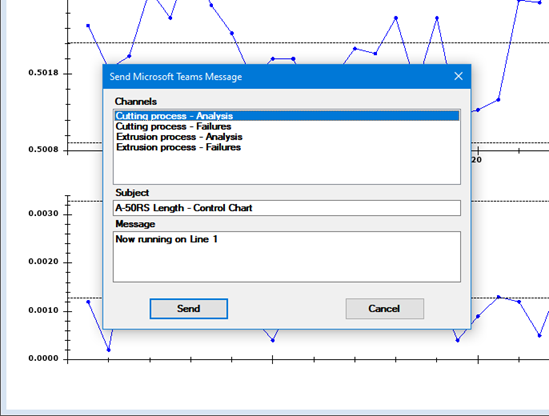
Task: Click the Channels label
Action: pos(136,102)
